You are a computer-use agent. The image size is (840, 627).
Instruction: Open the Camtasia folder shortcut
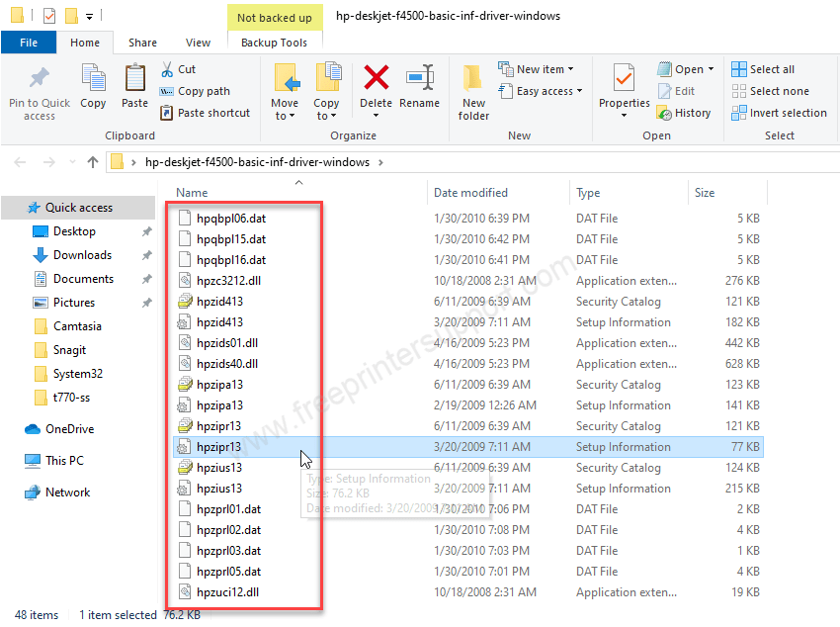click(77, 326)
